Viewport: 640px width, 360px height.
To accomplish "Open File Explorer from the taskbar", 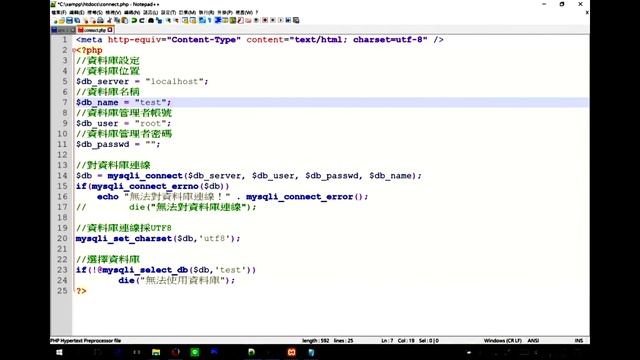I will pyautogui.click(x=156, y=352).
